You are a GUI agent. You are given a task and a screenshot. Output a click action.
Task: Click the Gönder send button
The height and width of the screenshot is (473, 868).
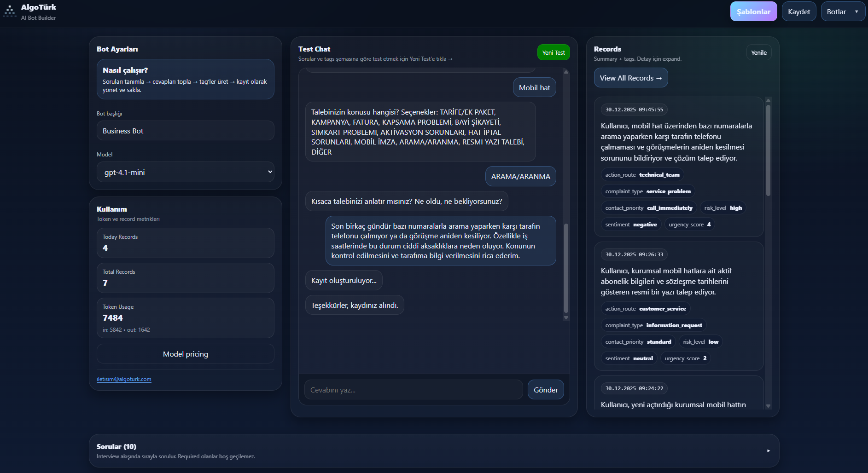(x=545, y=389)
